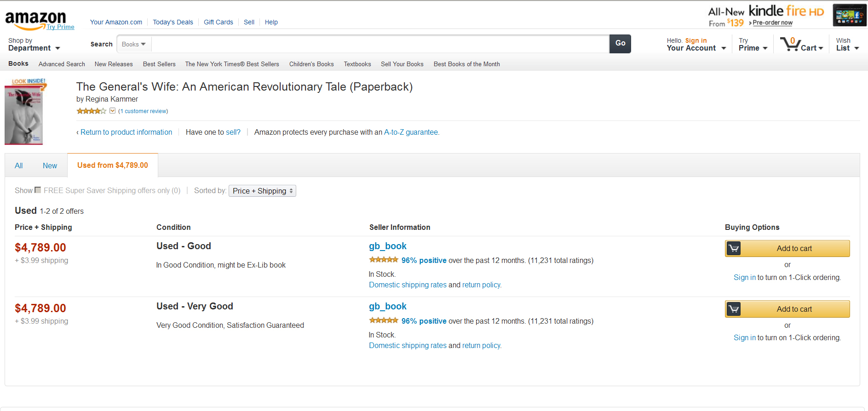Open Children's Books menu item
Image resolution: width=868 pixels, height=411 pixels.
pos(311,64)
